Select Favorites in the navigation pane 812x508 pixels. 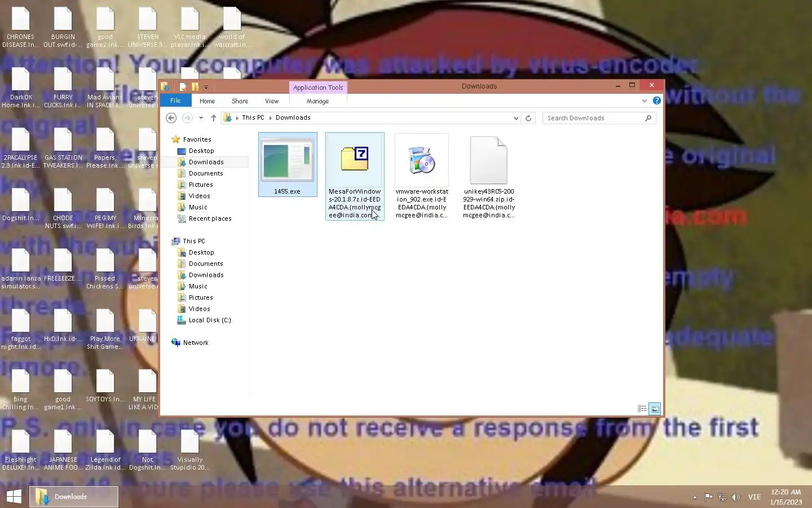(x=197, y=139)
